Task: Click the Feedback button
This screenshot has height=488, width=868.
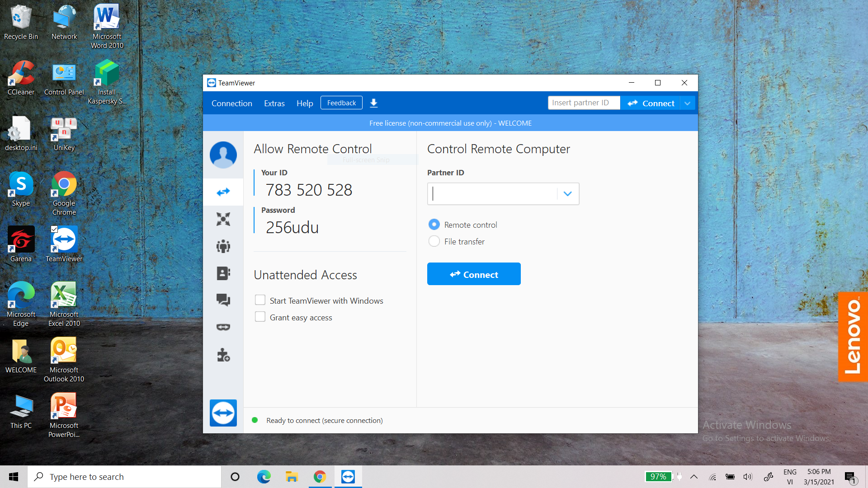Action: [341, 103]
